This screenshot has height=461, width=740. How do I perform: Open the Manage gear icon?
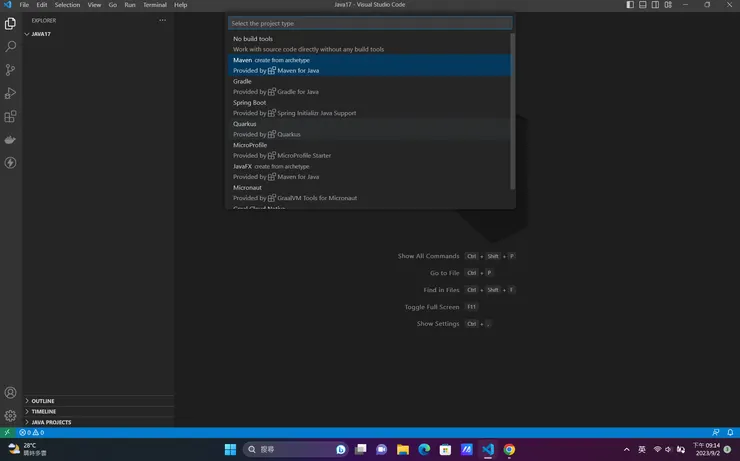(11, 415)
